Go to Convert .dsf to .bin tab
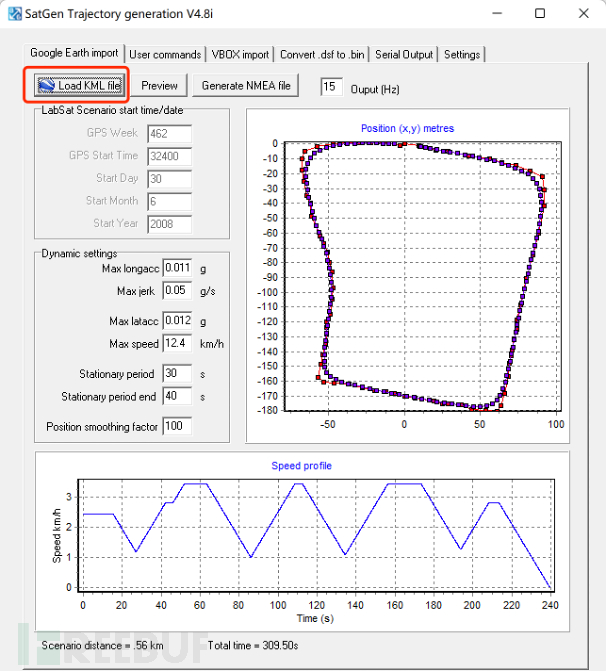 tap(322, 55)
